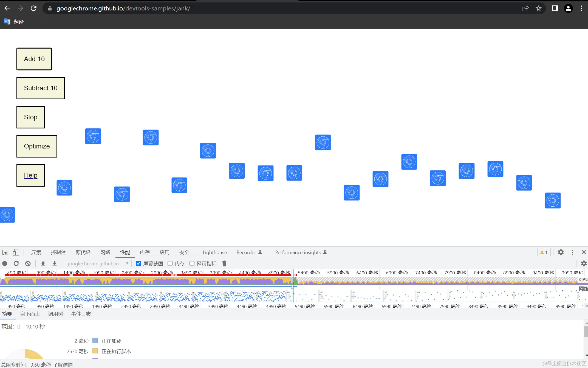
Task: Toggle the device toolbar icon
Action: [x=16, y=252]
